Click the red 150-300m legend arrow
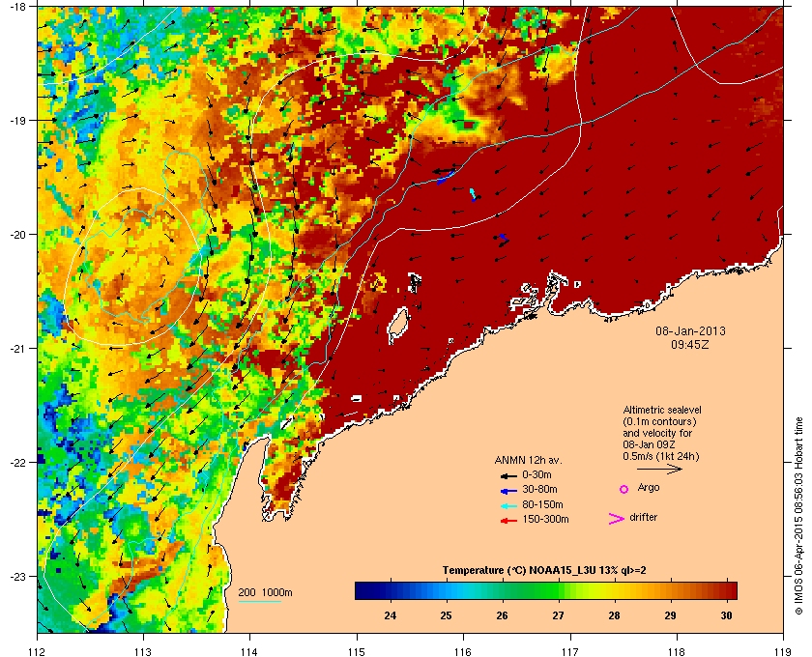The width and height of the screenshot is (812, 657). (x=508, y=521)
